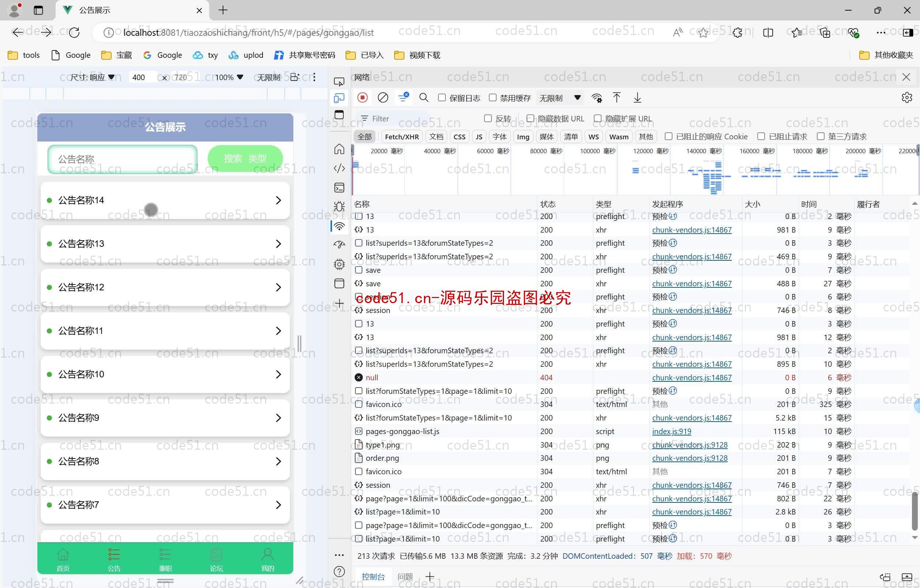This screenshot has width=920, height=588.
Task: Check the 反转 checkbox
Action: click(488, 118)
